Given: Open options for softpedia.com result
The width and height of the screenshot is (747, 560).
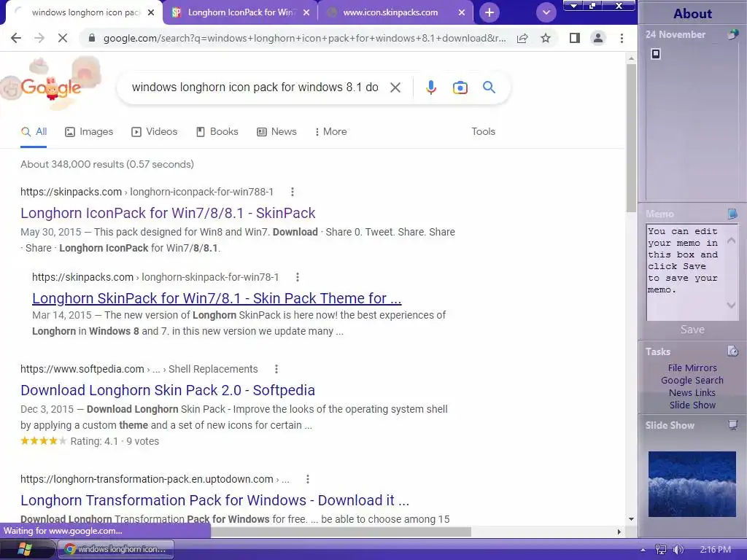Looking at the screenshot, I should click(276, 369).
